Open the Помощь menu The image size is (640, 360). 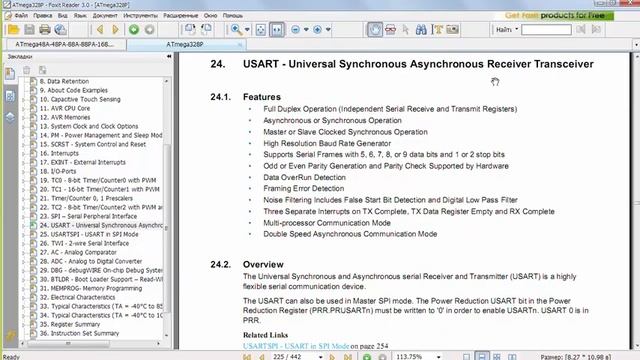pos(233,16)
